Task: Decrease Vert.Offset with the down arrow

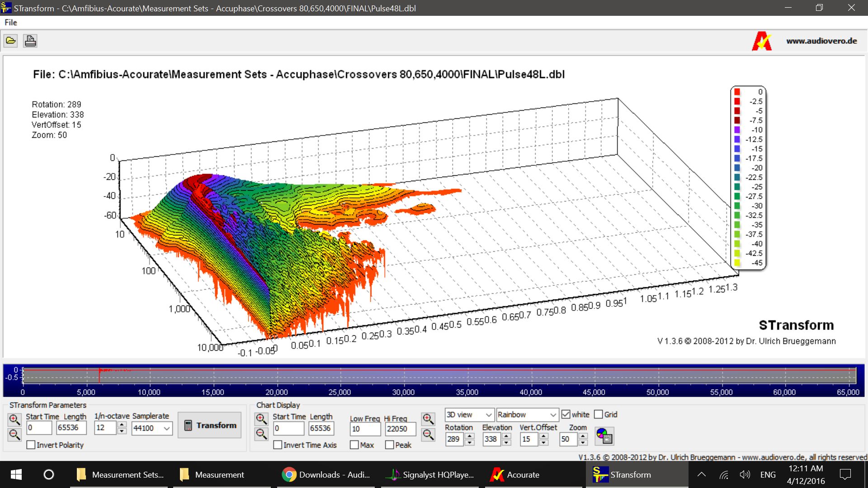Action: (x=544, y=442)
